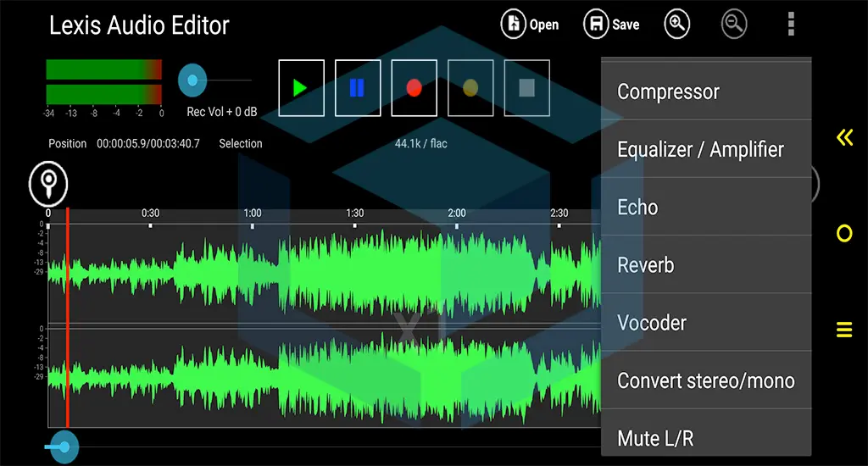Choose Convert stereo/mono

point(706,380)
